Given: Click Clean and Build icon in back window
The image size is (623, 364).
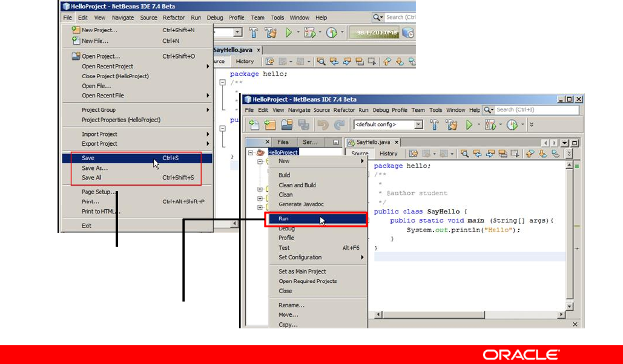Looking at the screenshot, I should pos(271,33).
